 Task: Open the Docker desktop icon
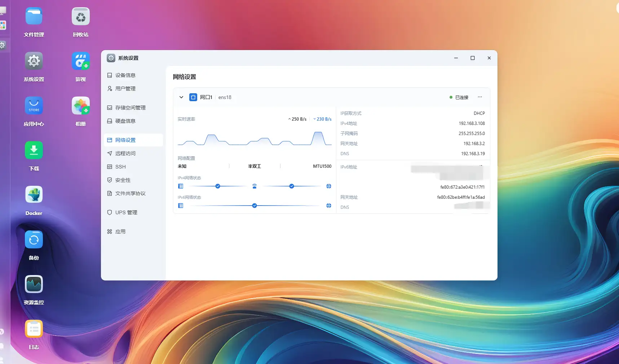pos(34,195)
